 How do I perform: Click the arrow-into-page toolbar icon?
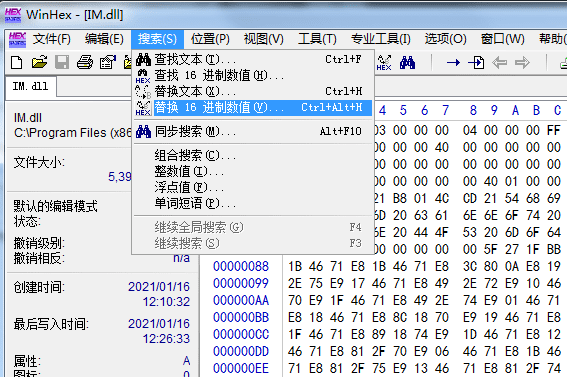[x=476, y=63]
